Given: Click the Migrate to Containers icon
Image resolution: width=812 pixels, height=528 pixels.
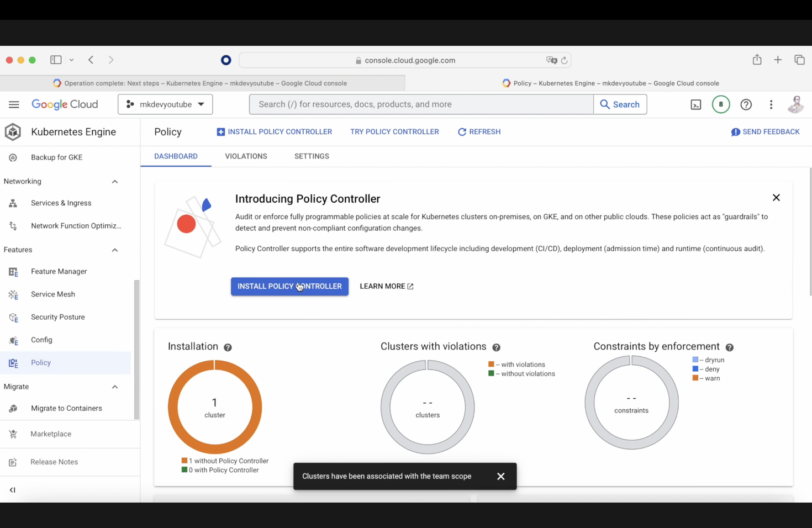Looking at the screenshot, I should point(13,408).
